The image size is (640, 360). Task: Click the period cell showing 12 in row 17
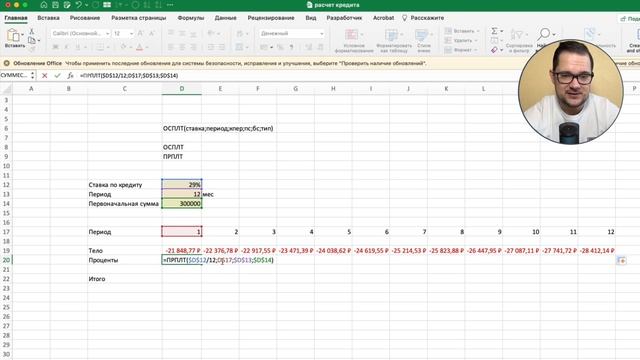596,232
